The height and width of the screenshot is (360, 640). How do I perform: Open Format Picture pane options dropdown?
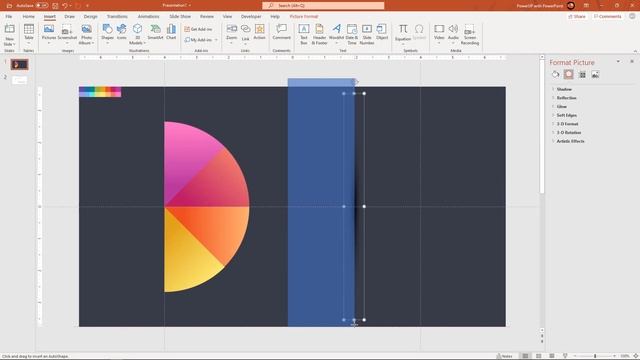pyautogui.click(x=618, y=61)
